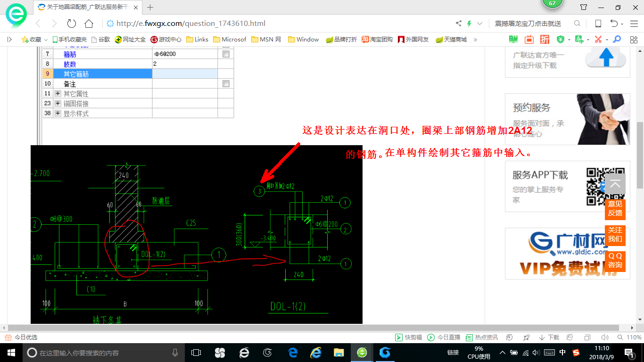This screenshot has height=362, width=644.
Task: Click the sidebar toggle icon left of bookmarks
Action: point(10,40)
